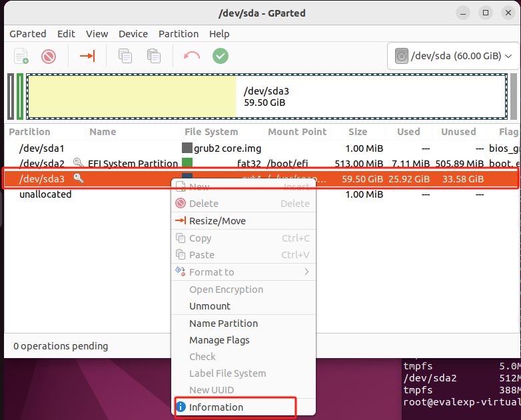
Task: Click Manage Flags in context menu
Action: click(219, 340)
